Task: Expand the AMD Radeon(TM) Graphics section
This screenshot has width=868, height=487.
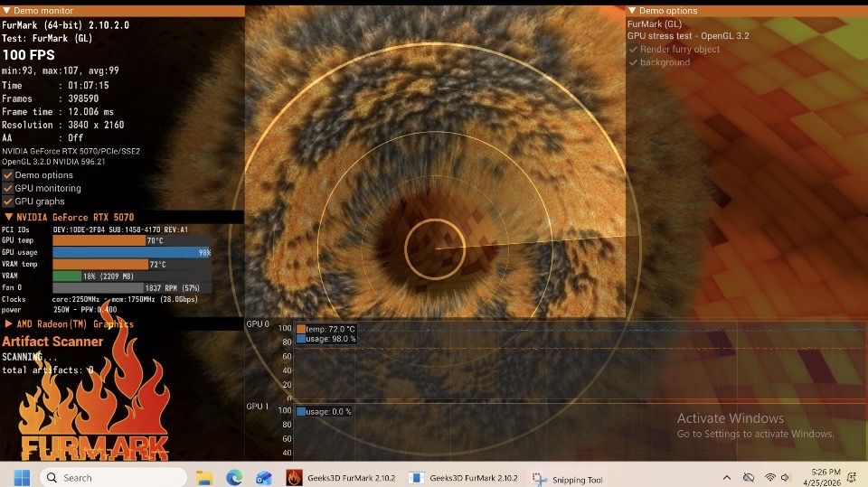Action: (8, 323)
